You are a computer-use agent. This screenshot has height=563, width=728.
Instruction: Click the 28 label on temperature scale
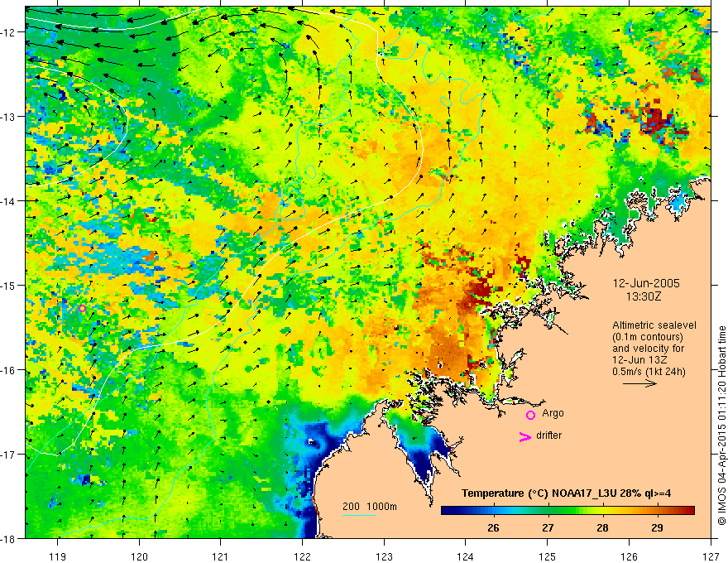[x=602, y=527]
